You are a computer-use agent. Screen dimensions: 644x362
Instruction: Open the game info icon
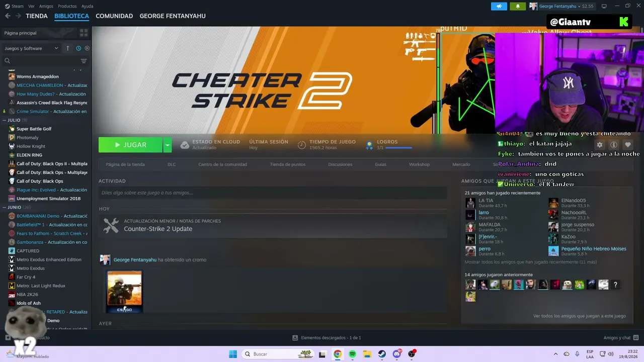coord(613,145)
